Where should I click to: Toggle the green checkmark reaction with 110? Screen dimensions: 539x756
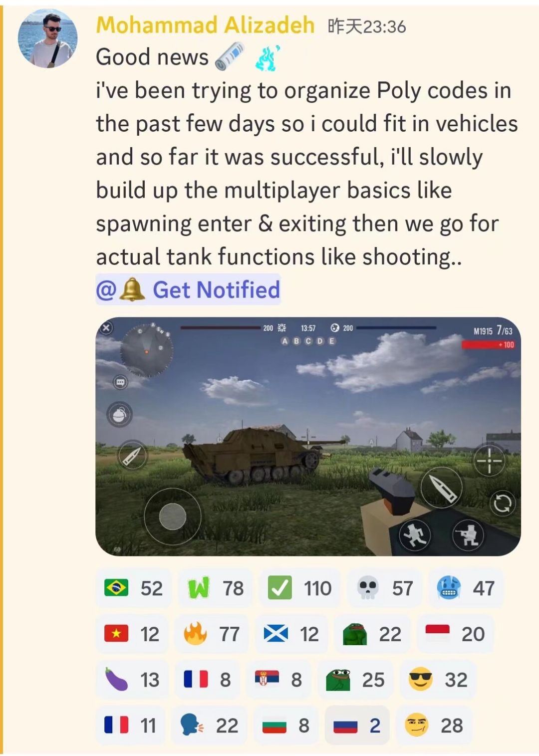point(299,588)
